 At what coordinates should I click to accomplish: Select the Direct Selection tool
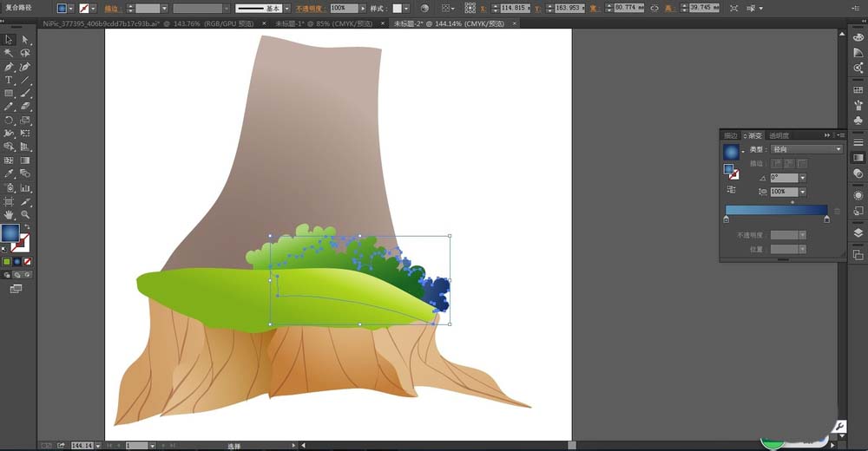click(x=25, y=39)
